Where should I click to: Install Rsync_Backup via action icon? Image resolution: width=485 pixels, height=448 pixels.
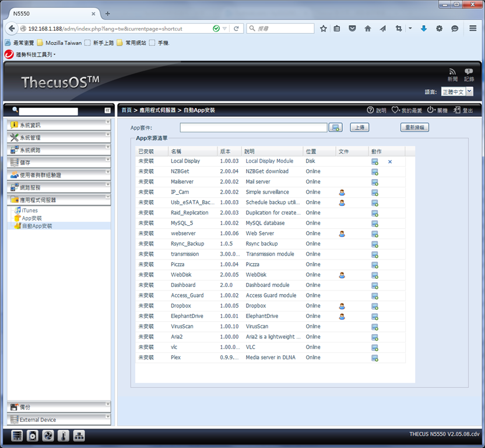point(375,244)
